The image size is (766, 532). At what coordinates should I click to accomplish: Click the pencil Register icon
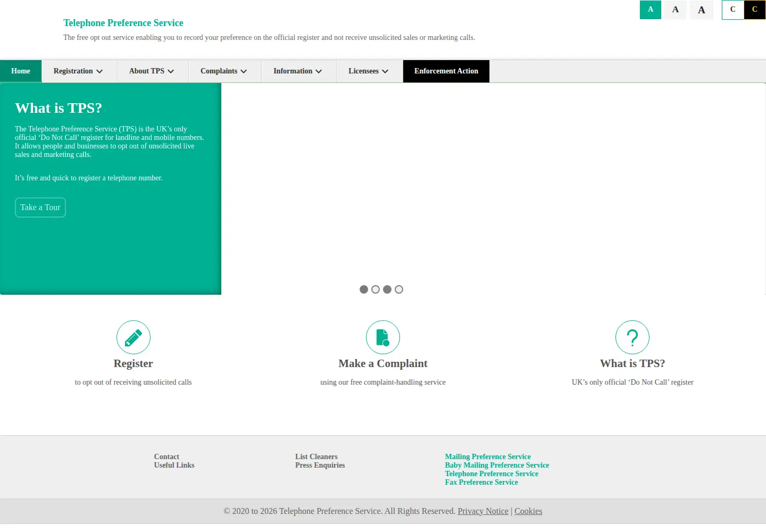134,337
